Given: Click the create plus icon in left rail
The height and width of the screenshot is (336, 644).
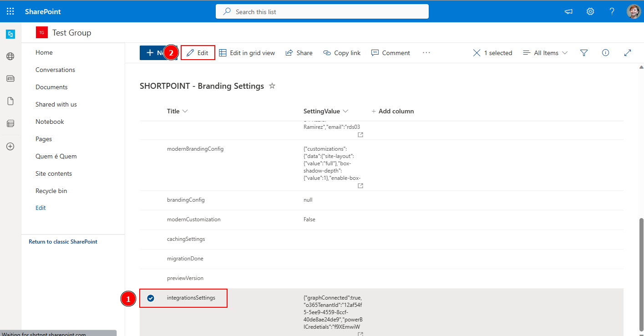Looking at the screenshot, I should click(x=10, y=147).
